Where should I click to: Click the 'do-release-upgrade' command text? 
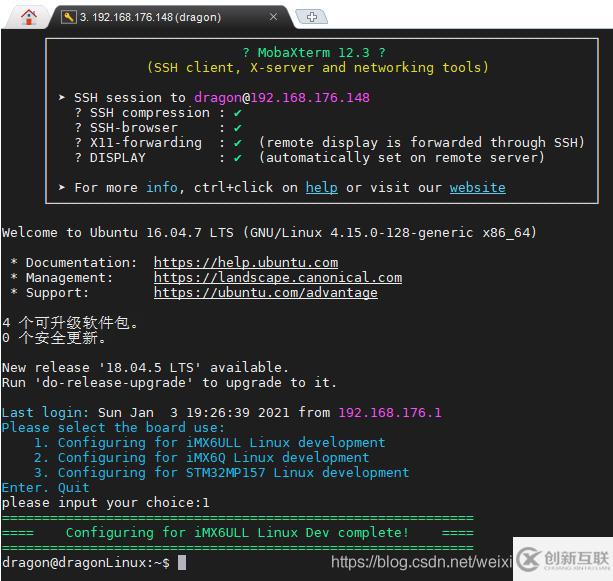(113, 382)
